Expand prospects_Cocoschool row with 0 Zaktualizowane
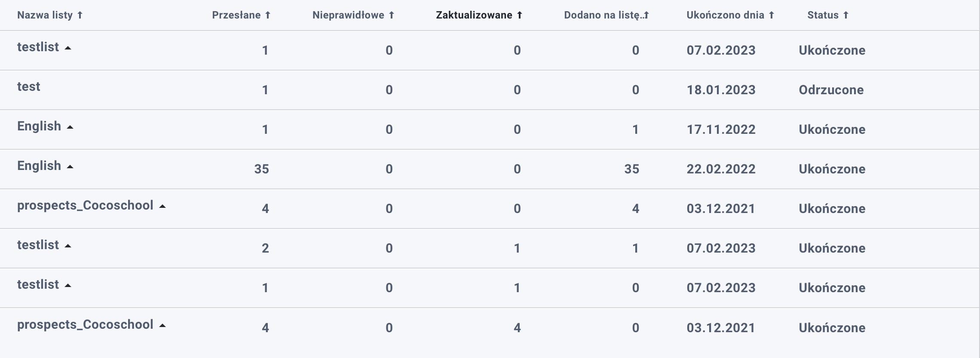The width and height of the screenshot is (980, 358). click(x=162, y=207)
